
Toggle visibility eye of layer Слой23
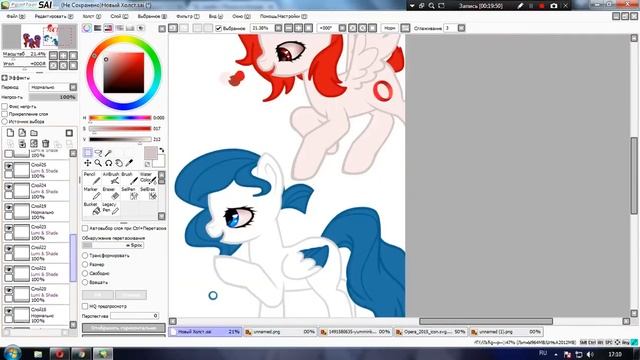(9, 228)
